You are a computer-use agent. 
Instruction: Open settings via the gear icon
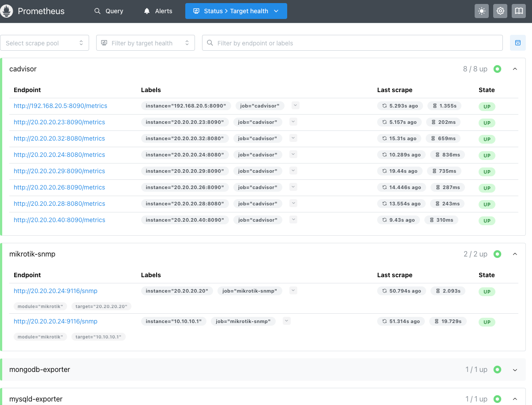pyautogui.click(x=500, y=11)
